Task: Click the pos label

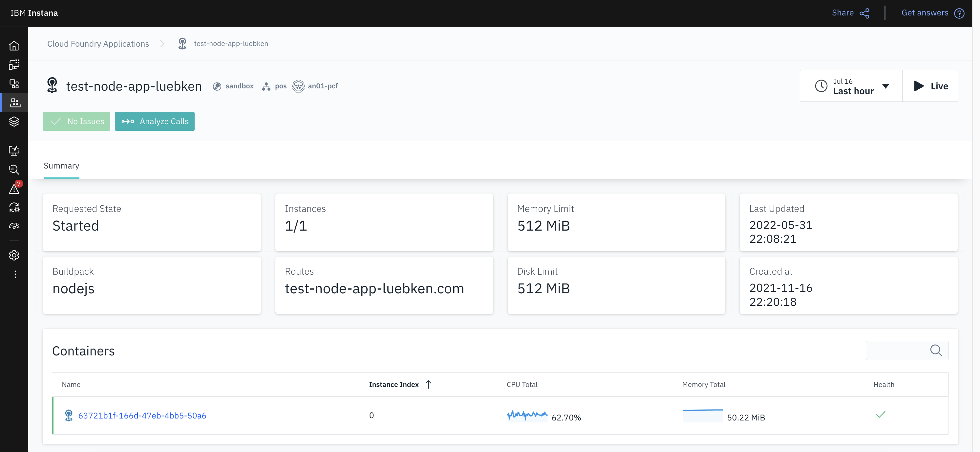Action: tap(281, 86)
